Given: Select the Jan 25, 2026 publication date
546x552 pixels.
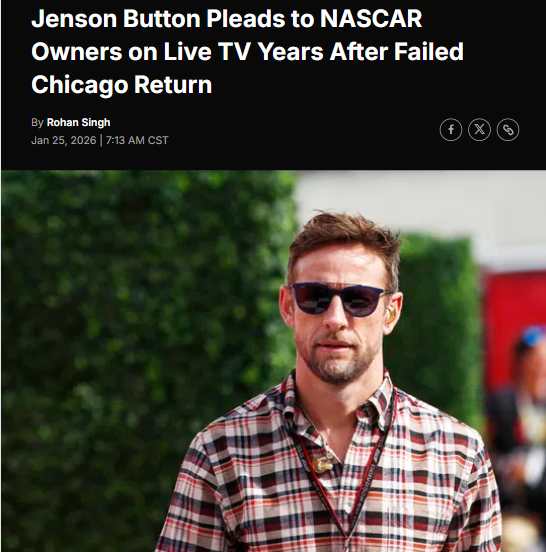Looking at the screenshot, I should 63,140.
